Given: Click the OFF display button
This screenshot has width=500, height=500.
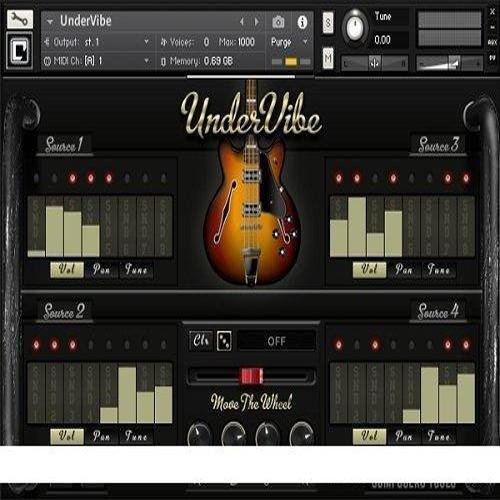Looking at the screenshot, I should pyautogui.click(x=276, y=341).
